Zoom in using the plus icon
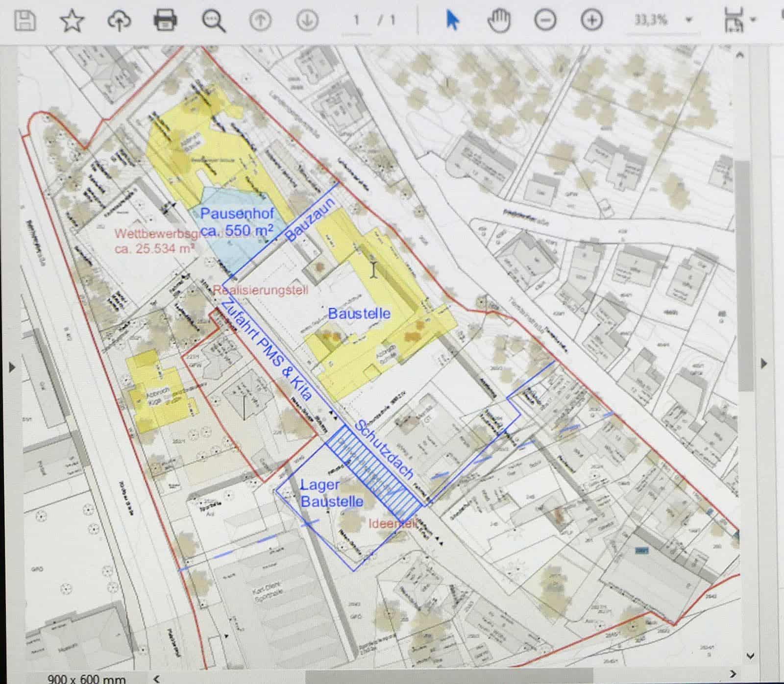784x684 pixels. tap(591, 20)
